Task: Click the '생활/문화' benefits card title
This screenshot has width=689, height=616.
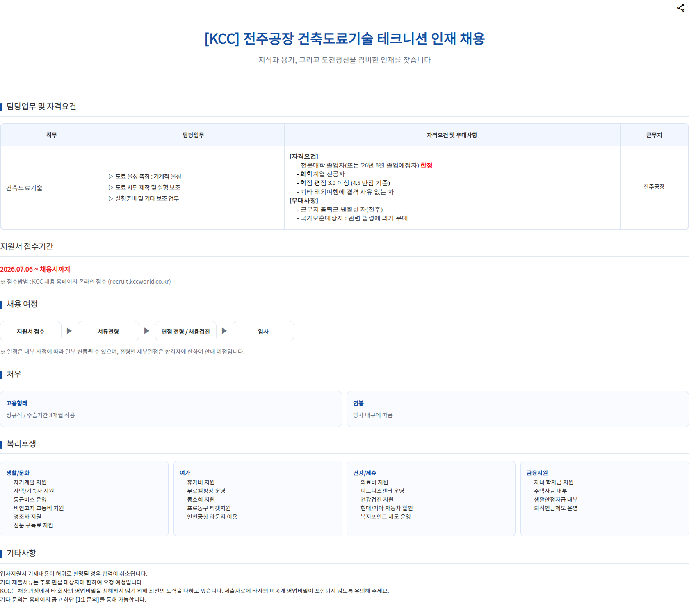Action: (18, 473)
